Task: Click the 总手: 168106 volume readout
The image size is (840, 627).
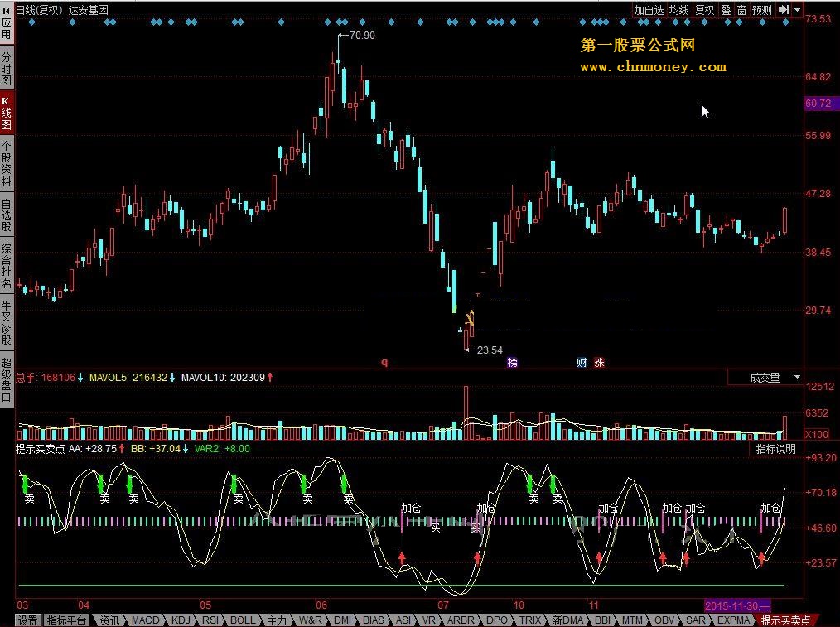Action: [49, 378]
